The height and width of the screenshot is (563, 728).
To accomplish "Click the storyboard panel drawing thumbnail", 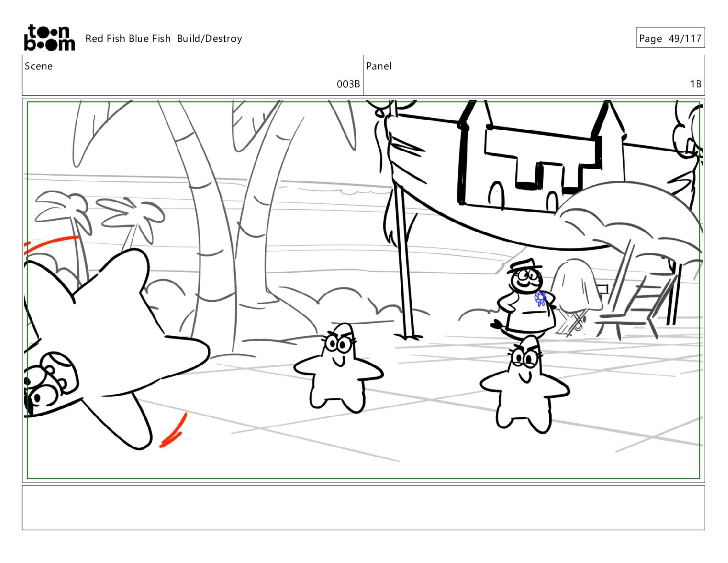I will click(x=363, y=290).
